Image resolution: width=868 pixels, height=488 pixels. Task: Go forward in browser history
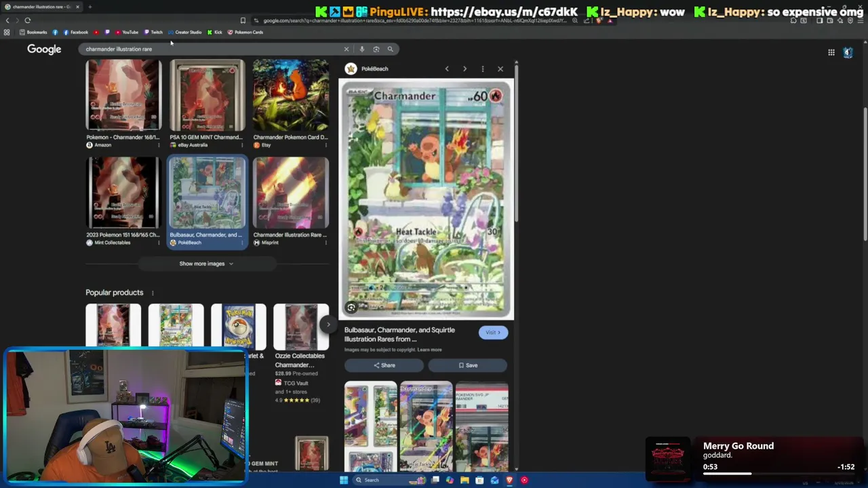[x=17, y=20]
